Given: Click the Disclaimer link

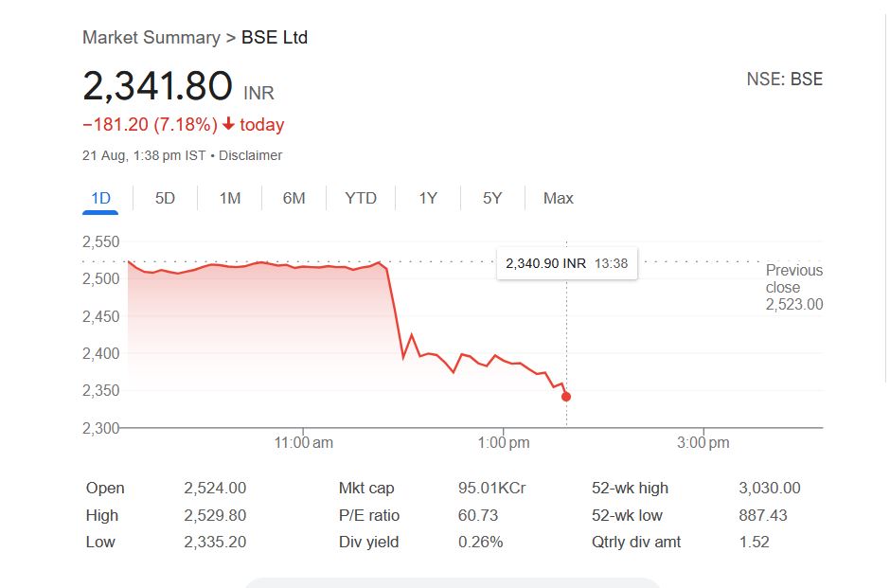Looking at the screenshot, I should click(x=250, y=155).
